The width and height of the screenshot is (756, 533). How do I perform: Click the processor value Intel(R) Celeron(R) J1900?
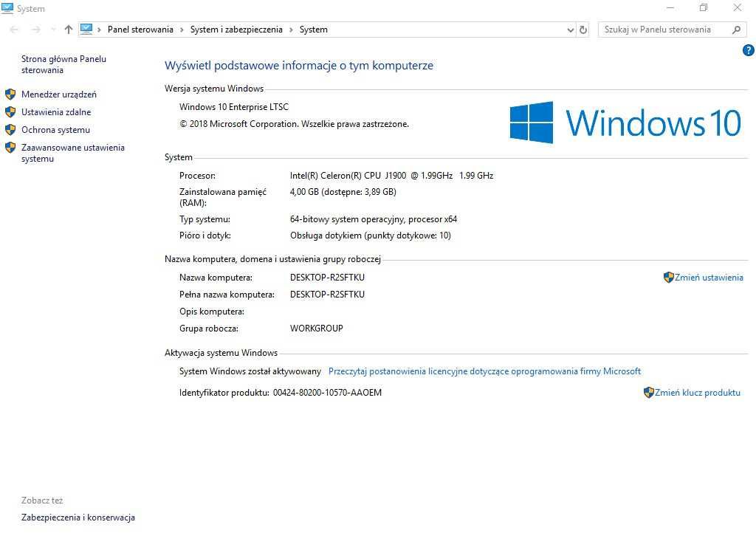click(x=391, y=176)
